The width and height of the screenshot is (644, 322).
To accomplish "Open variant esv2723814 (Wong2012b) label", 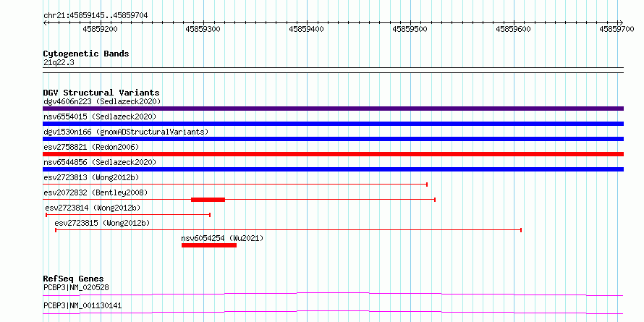I will pos(93,208).
